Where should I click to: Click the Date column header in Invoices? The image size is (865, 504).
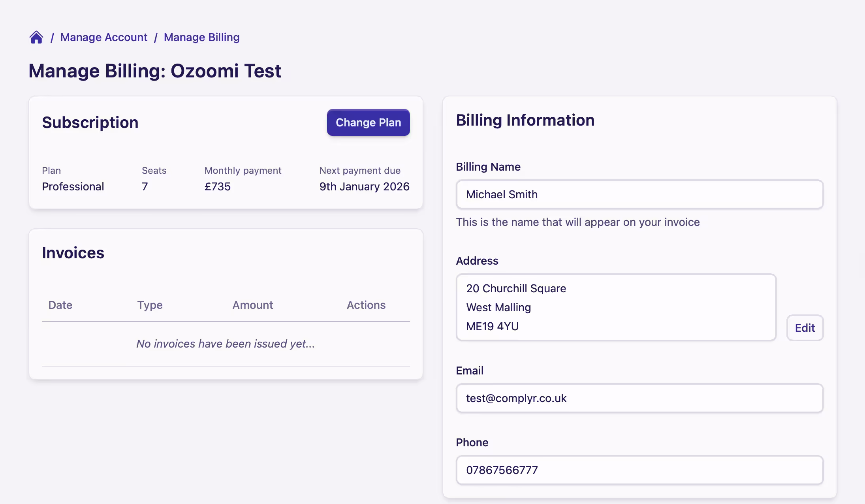pyautogui.click(x=60, y=305)
